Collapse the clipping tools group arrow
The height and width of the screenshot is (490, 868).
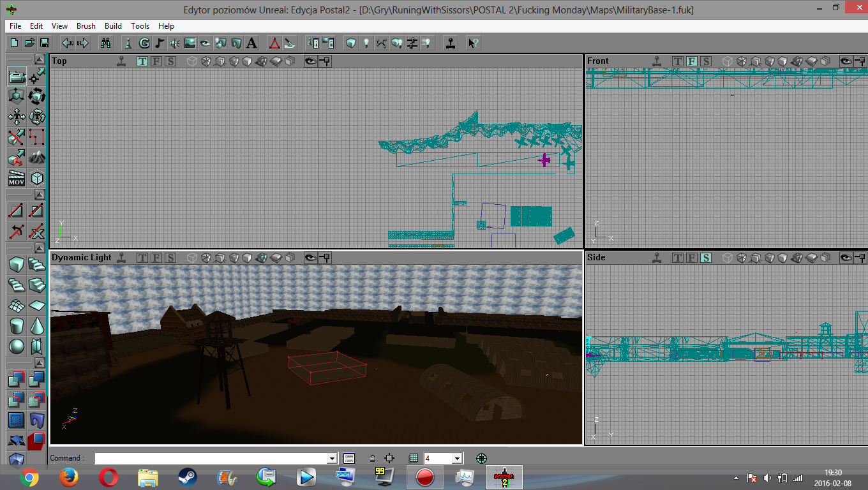pyautogui.click(x=40, y=195)
